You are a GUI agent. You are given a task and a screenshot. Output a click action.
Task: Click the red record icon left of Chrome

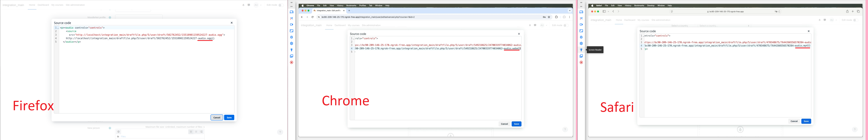click(x=291, y=63)
